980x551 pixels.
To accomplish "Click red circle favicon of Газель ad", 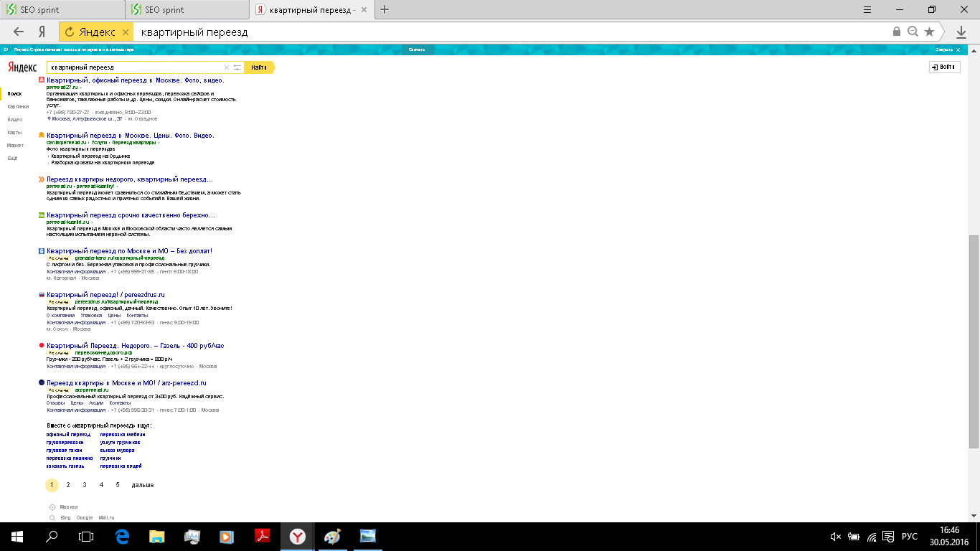I will point(42,346).
